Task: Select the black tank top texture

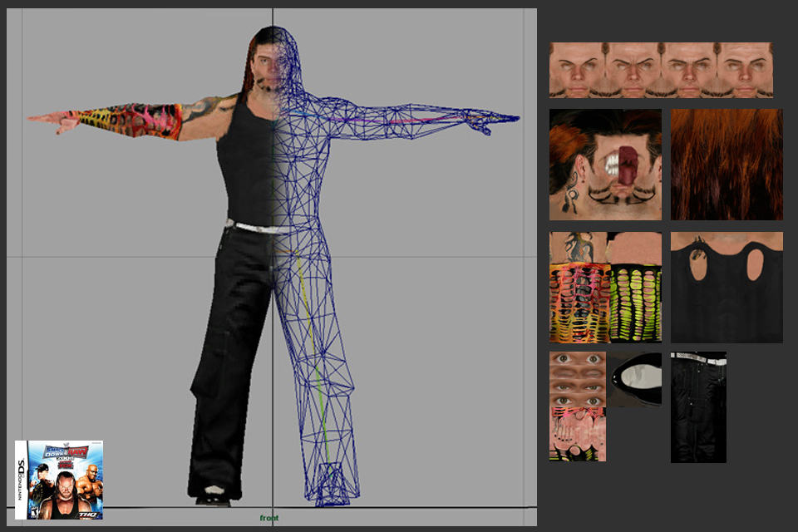Action: point(727,287)
